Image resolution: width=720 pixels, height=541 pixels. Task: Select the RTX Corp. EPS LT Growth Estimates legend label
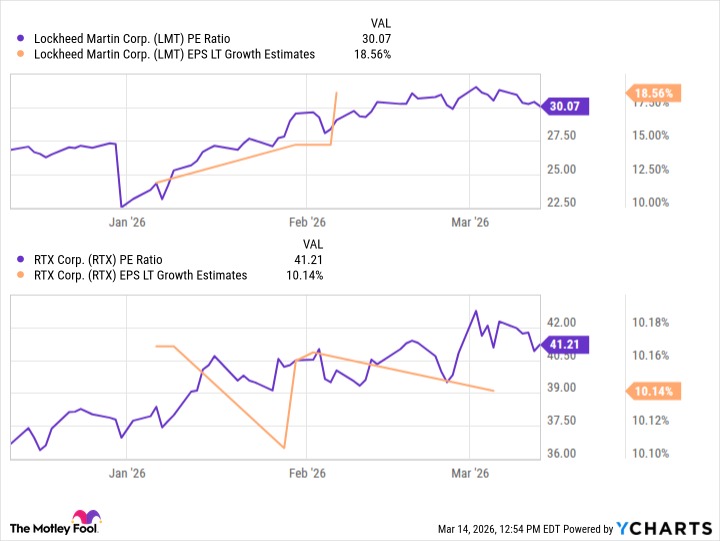pos(139,275)
